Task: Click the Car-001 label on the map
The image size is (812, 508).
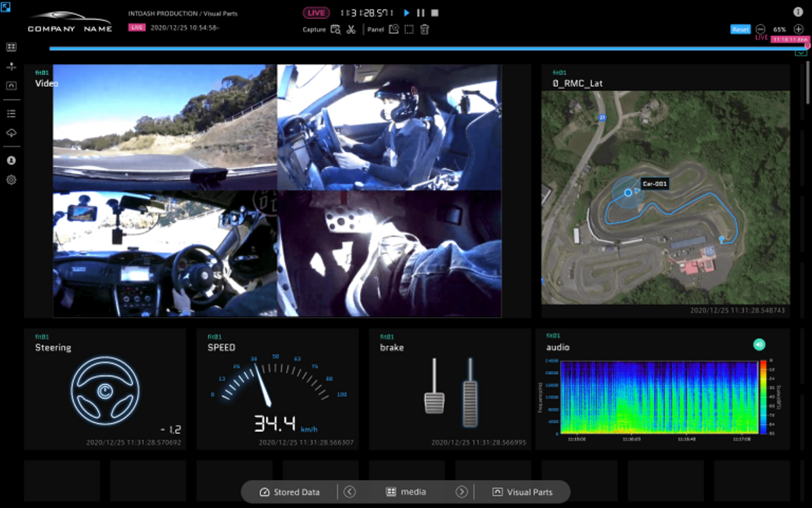Action: pos(655,183)
